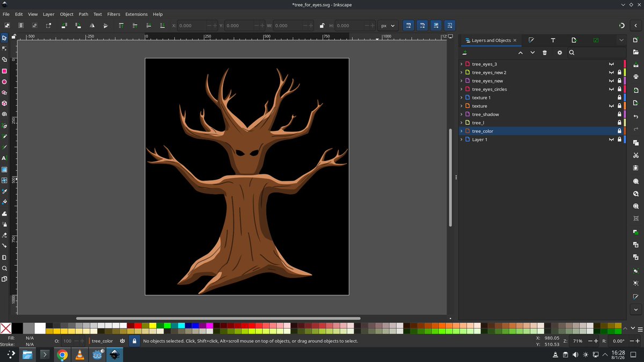Click the Undo icon in commands bar
The height and width of the screenshot is (362, 644).
pos(636,116)
